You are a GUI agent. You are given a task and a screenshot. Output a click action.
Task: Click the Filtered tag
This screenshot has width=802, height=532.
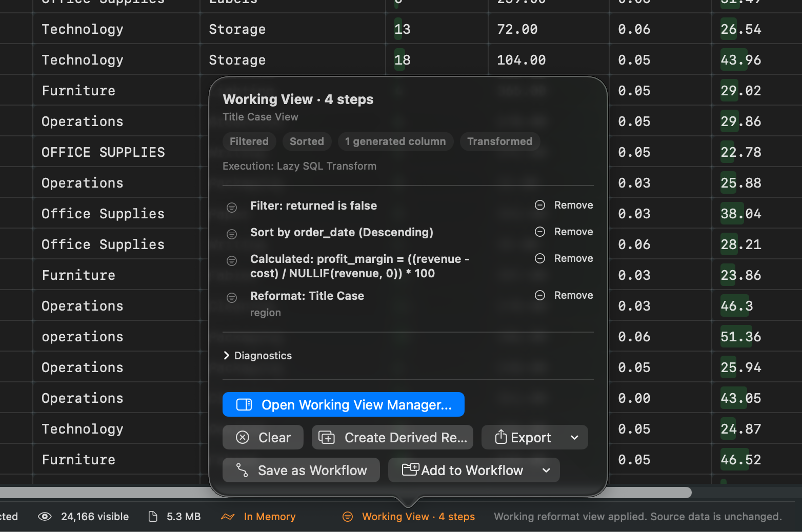[x=249, y=141]
